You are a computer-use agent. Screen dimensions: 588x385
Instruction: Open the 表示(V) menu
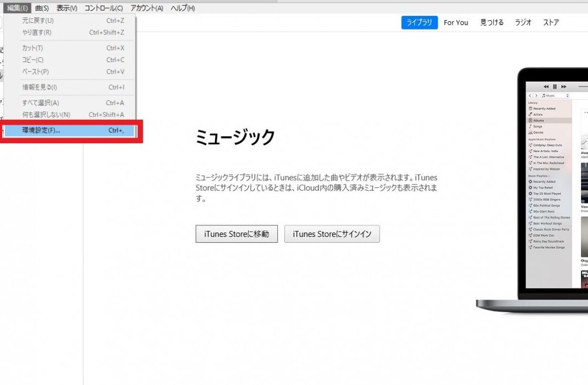click(67, 8)
